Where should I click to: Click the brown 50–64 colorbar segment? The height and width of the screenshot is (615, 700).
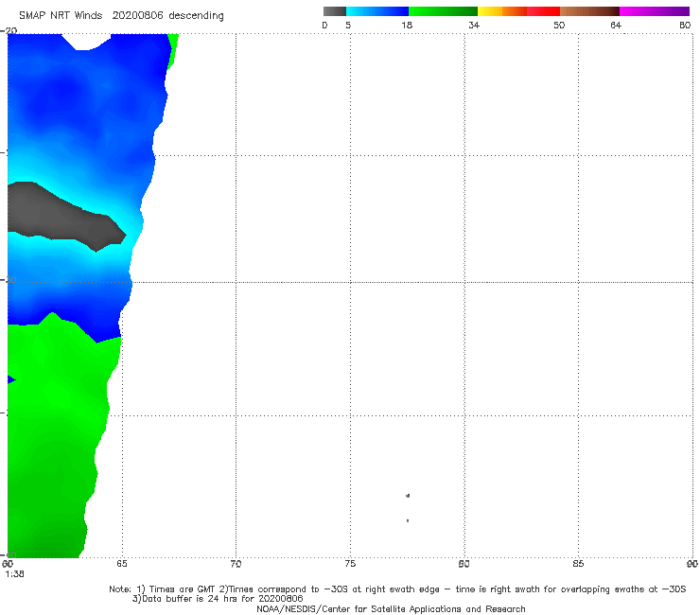click(x=589, y=11)
